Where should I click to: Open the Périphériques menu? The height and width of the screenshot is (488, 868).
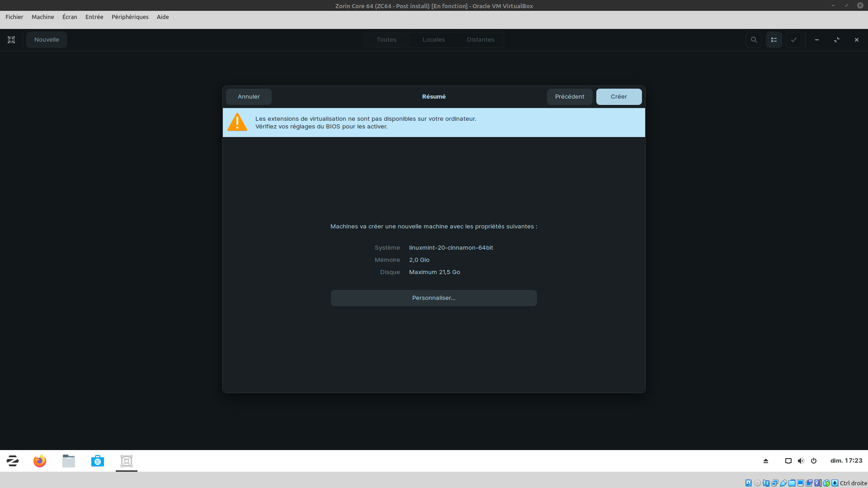click(x=130, y=17)
